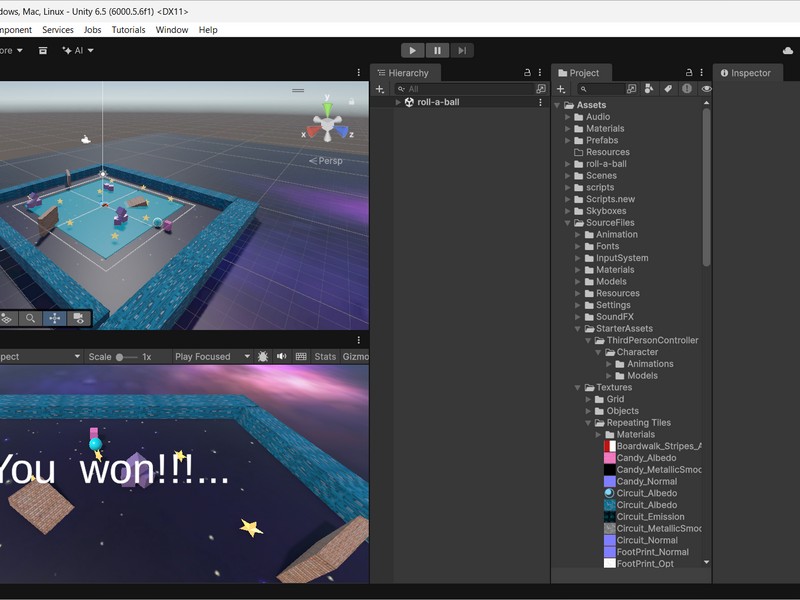Viewport: 800px width, 600px height.
Task: Click the Hierarchy create plus button
Action: 380,89
